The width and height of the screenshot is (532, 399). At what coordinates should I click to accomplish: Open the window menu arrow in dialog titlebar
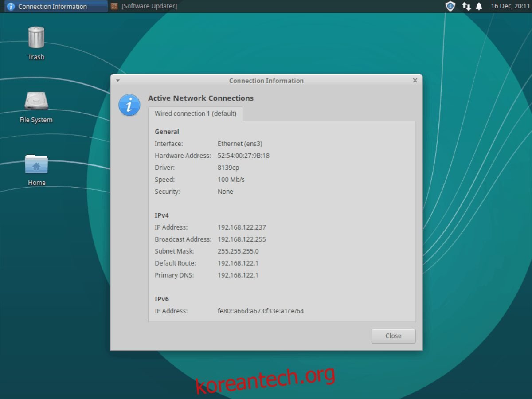point(117,81)
